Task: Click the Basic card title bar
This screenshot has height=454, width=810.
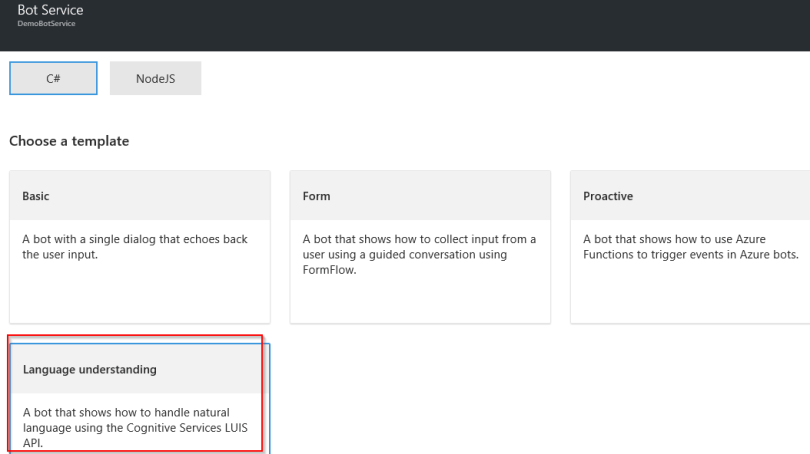Action: point(139,196)
